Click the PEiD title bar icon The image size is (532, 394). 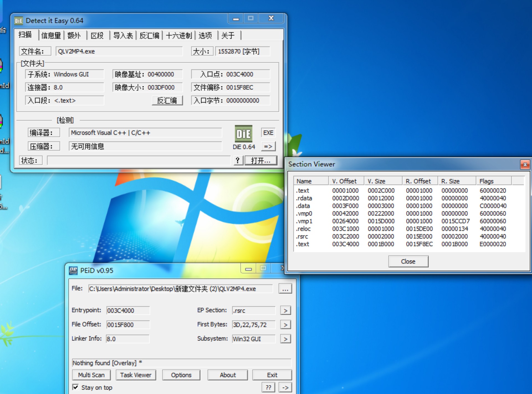click(73, 271)
